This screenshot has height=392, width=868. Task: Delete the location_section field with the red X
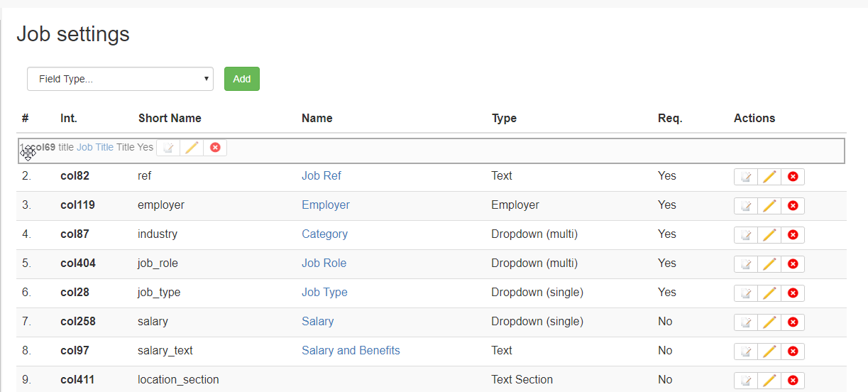[x=793, y=381]
